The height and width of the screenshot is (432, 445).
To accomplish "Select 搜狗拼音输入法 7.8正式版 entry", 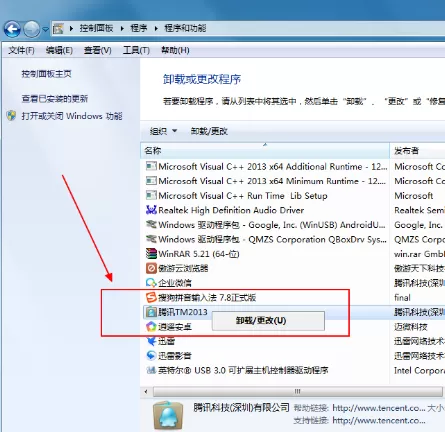I will tap(207, 298).
